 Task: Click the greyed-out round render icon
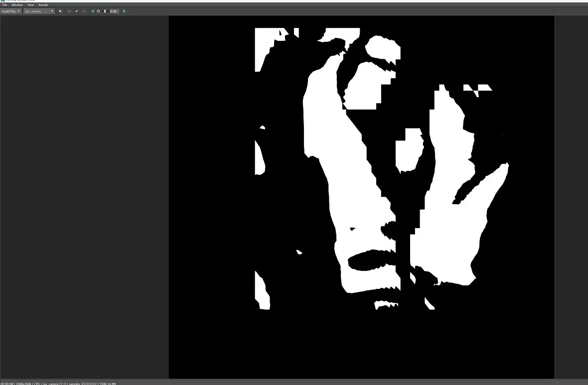click(69, 11)
